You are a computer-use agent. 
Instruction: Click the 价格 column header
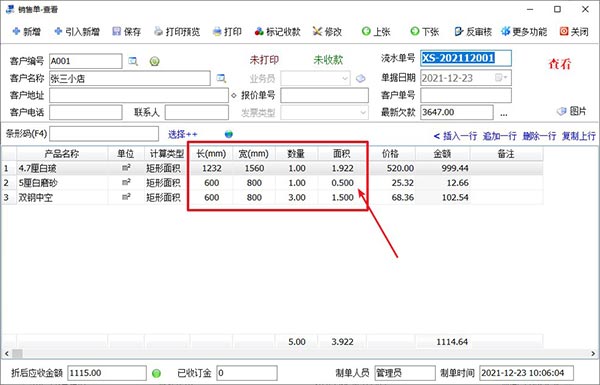pos(391,154)
